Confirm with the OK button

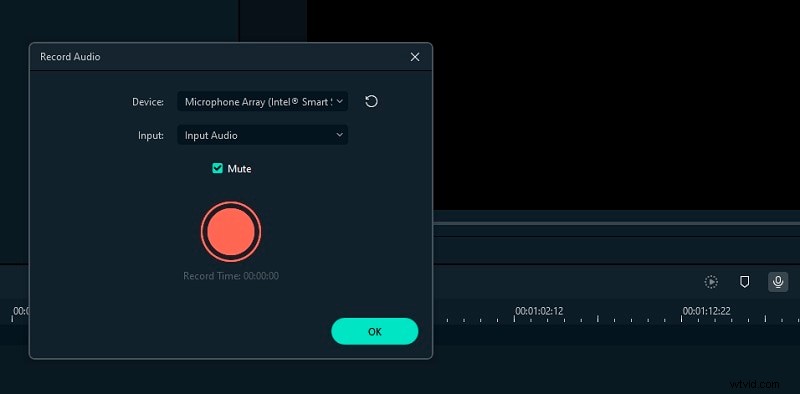(x=374, y=332)
